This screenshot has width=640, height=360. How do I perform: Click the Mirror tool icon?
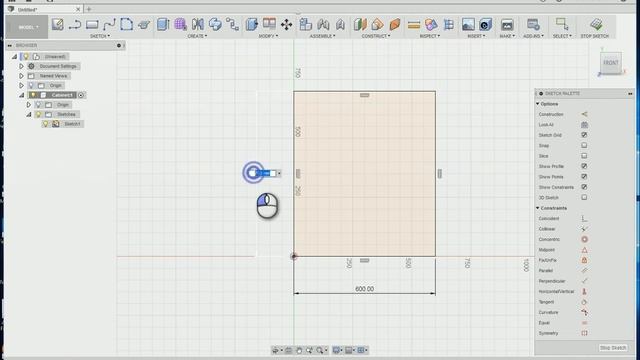(198, 24)
